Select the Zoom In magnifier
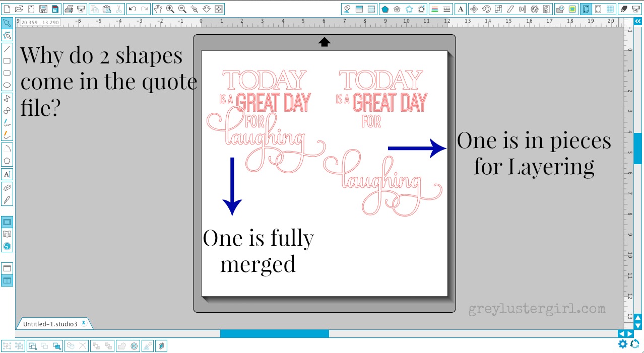 pos(170,9)
